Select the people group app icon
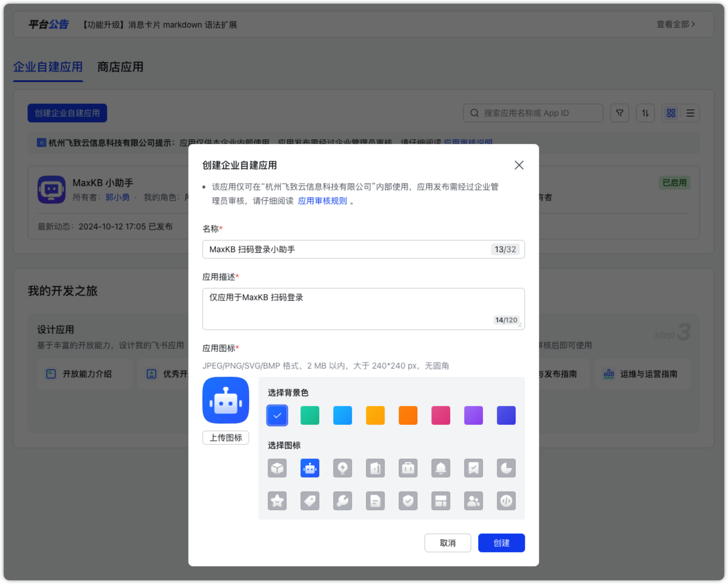This screenshot has height=584, width=728. point(474,501)
